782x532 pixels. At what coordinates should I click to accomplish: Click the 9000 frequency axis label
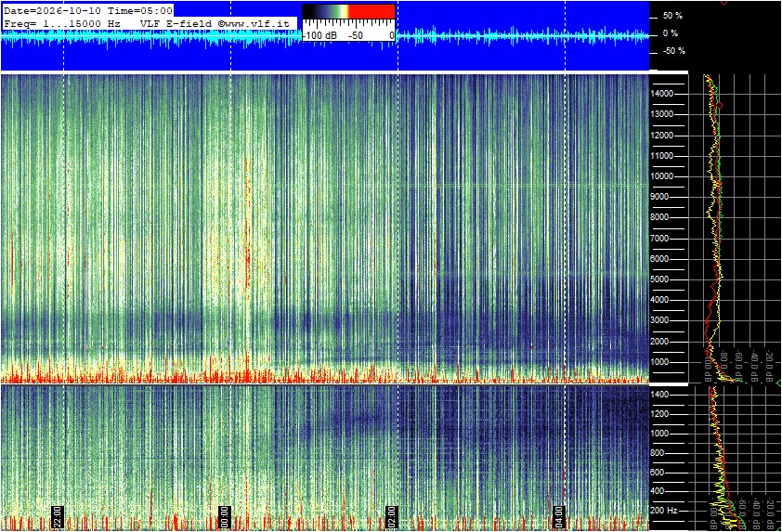(659, 197)
